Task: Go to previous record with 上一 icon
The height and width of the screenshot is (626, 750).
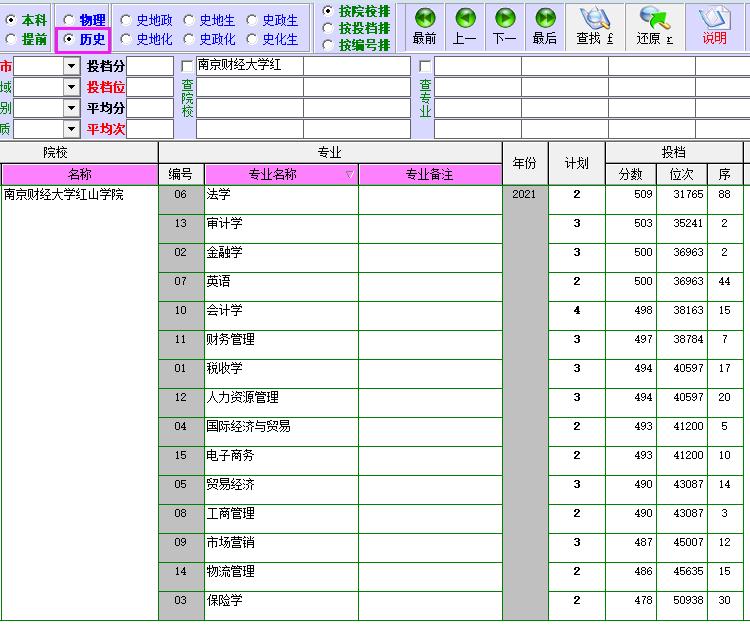Action: 465,27
